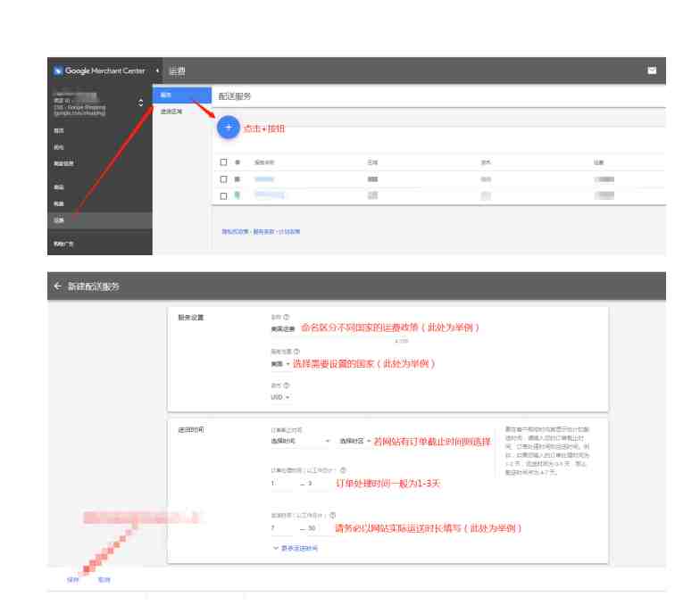Click the blue plus add-service button
Screen dimensions: 700x605
coord(229,128)
